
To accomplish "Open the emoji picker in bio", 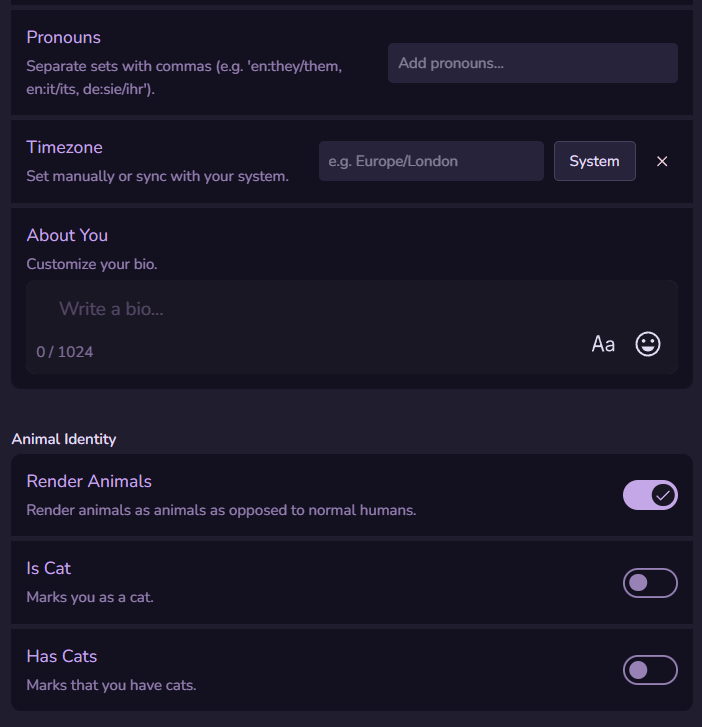I will [x=648, y=345].
